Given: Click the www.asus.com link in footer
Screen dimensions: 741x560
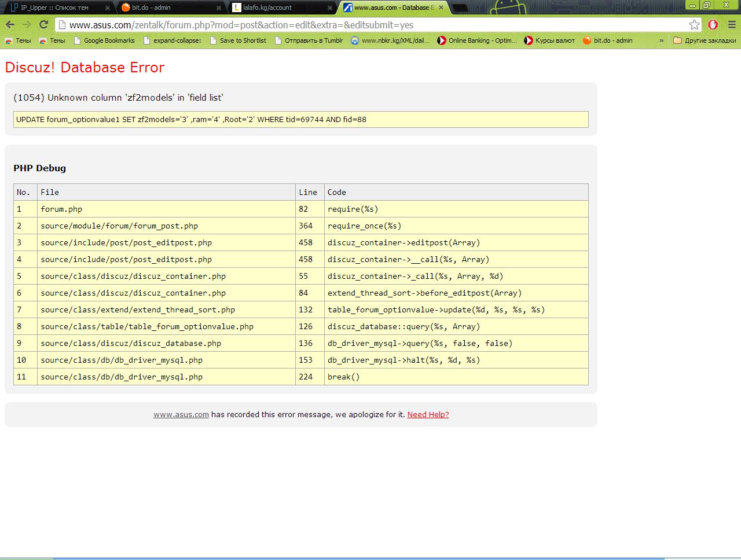Looking at the screenshot, I should point(181,414).
